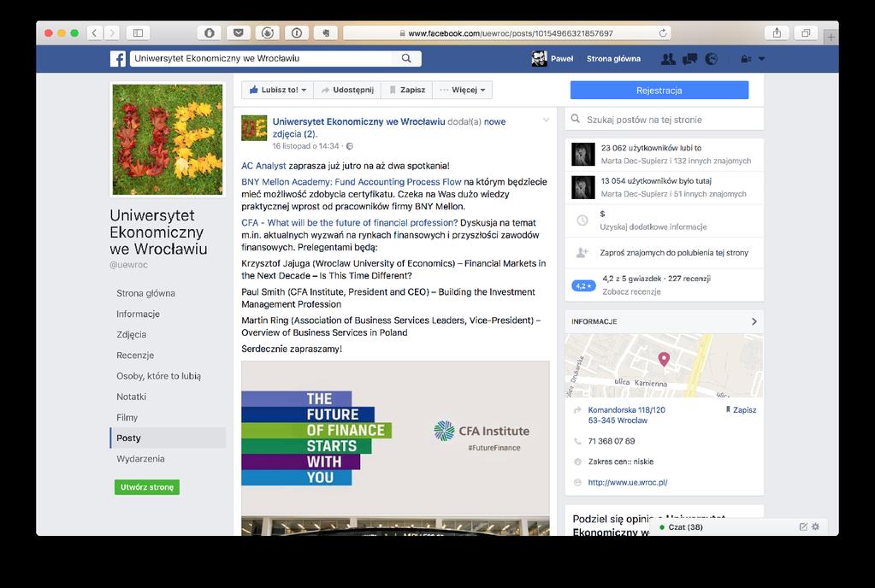Open new tab with plus button

[831, 37]
